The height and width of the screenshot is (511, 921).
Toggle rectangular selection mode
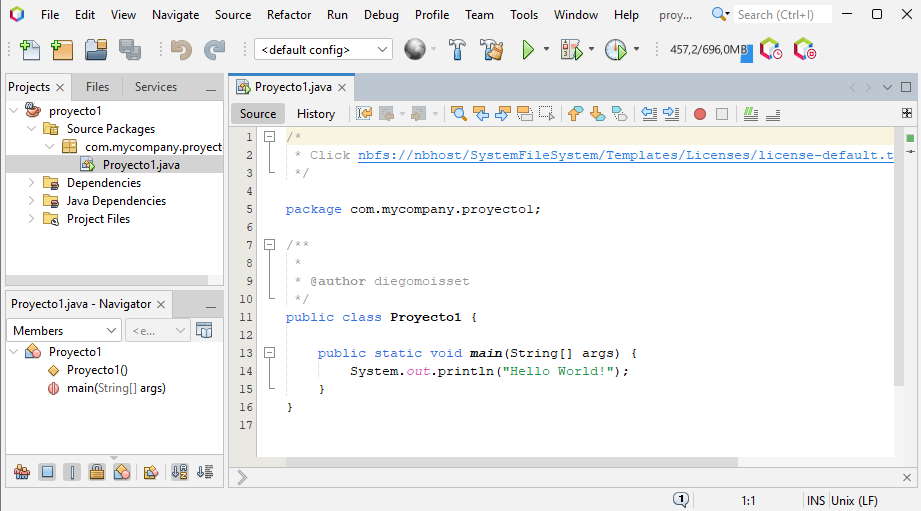[x=546, y=113]
